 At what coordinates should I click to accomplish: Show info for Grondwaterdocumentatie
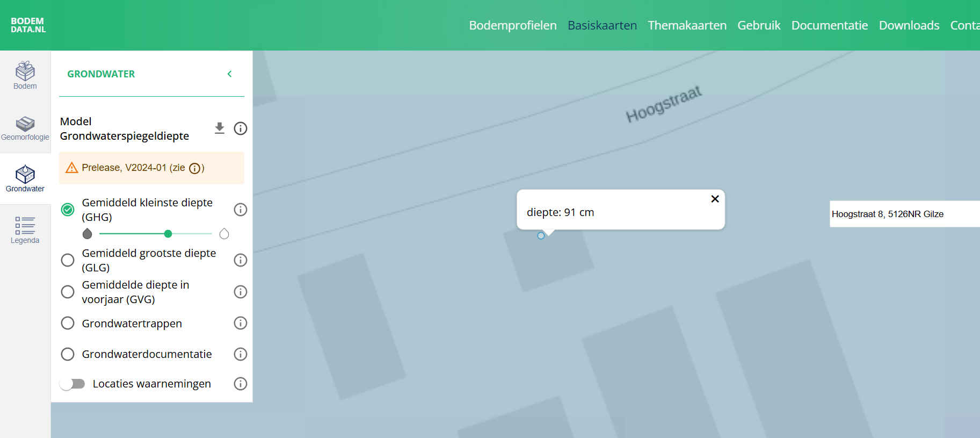pos(241,354)
